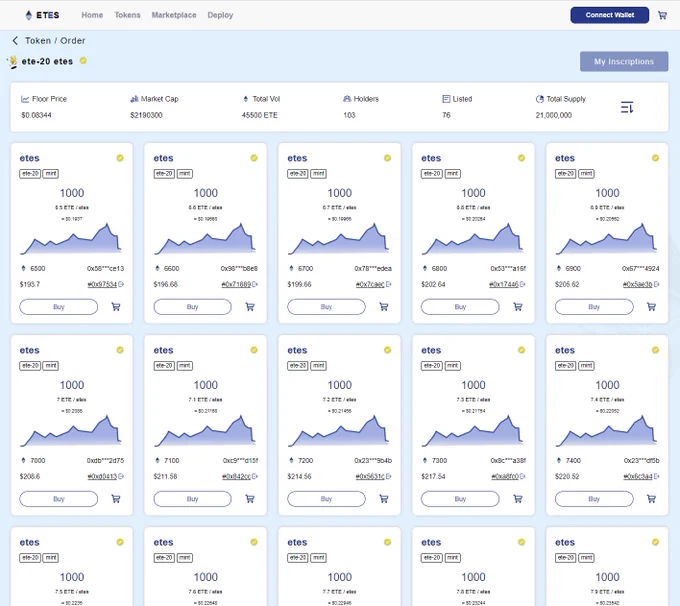Buy the 7300 ETE listing
The image size is (680, 606).
coord(460,499)
